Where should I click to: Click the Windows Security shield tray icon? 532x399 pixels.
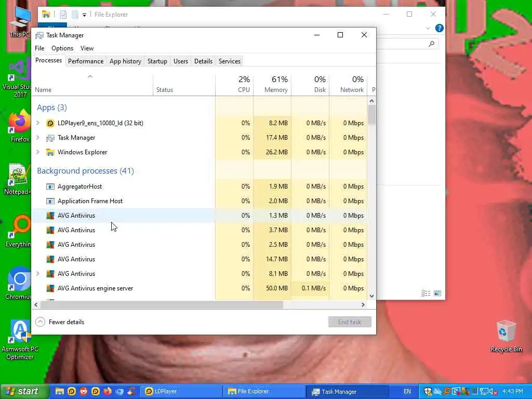pos(428,392)
